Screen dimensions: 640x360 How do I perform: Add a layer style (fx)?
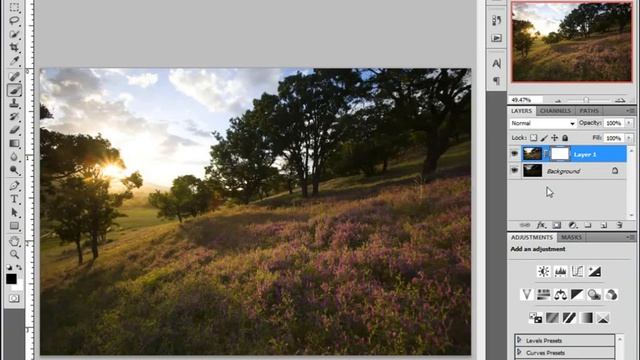click(541, 225)
